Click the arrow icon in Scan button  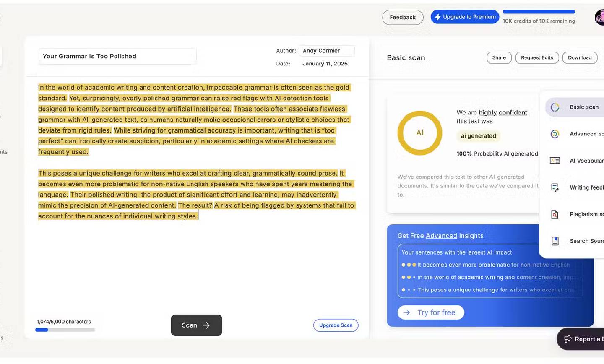point(206,325)
